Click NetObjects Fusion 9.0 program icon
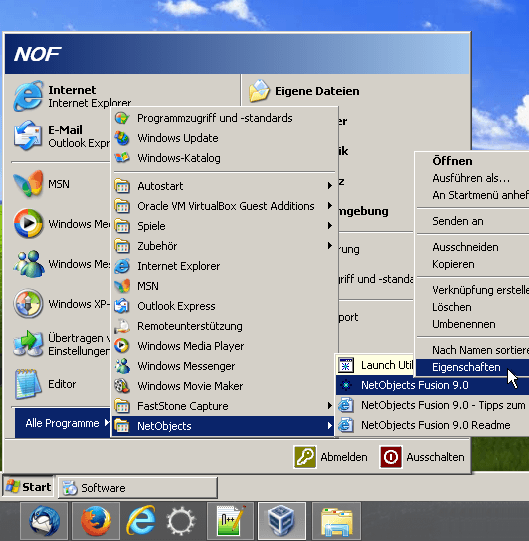Image resolution: width=529 pixels, height=541 pixels. [x=346, y=385]
